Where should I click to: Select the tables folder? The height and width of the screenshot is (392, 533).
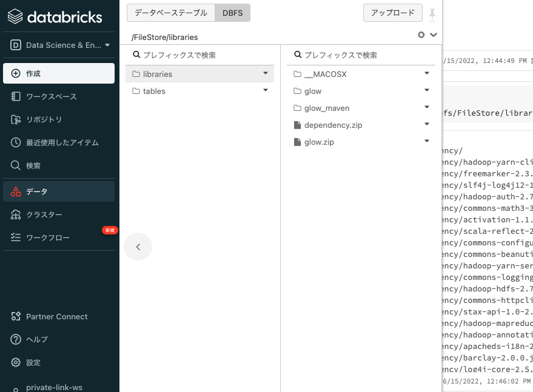click(x=200, y=91)
